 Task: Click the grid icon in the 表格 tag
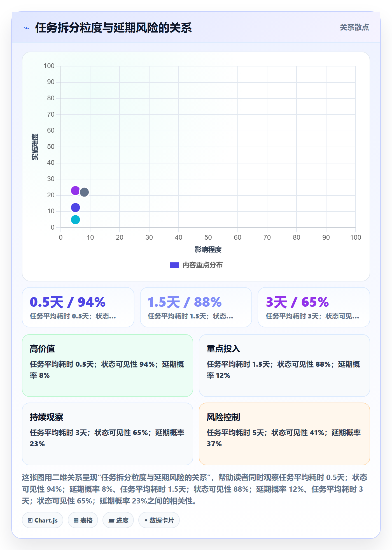[x=76, y=521]
